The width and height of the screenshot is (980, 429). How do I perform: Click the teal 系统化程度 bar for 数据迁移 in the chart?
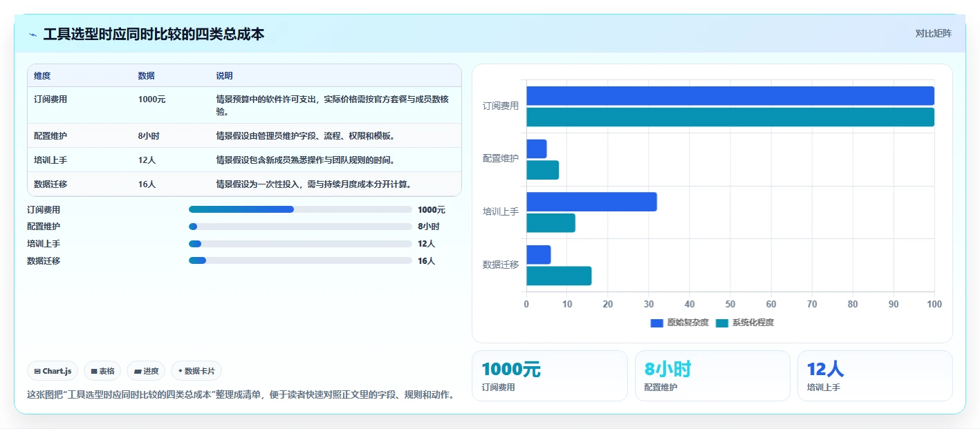point(559,276)
